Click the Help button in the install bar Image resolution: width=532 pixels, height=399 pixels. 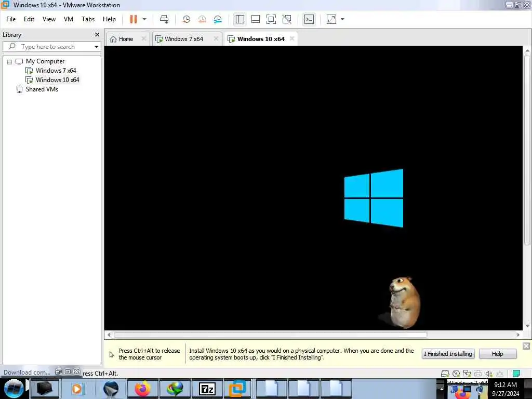pos(498,354)
